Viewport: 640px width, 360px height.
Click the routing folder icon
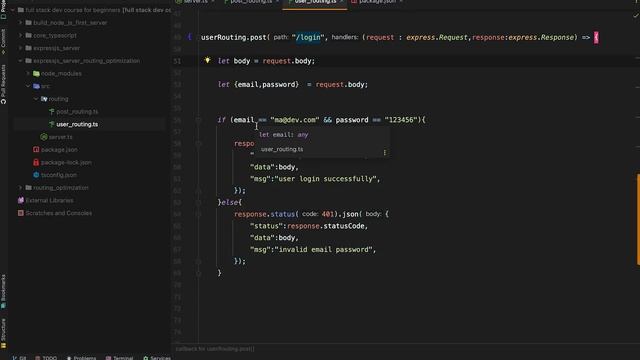click(44, 99)
